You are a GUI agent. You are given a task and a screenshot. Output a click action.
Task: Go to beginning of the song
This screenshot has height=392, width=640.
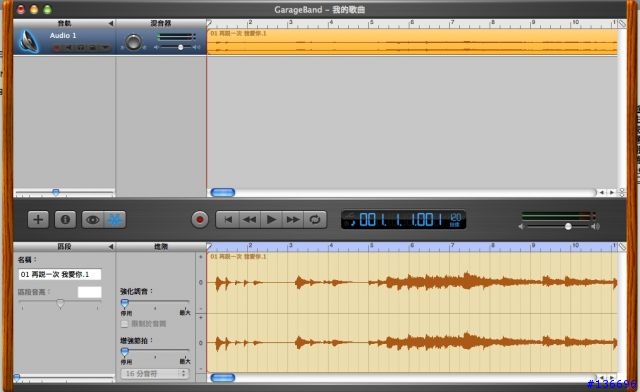(228, 220)
